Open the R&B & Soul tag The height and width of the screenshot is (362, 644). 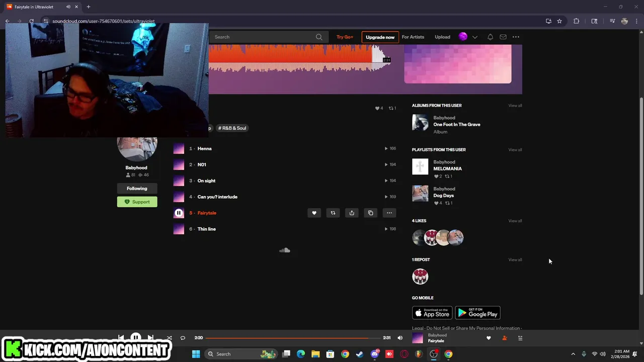(232, 128)
